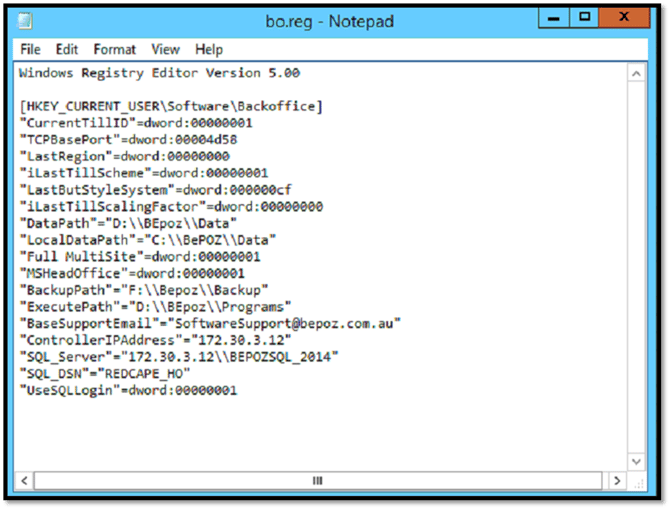Maximize the Notepad window
The height and width of the screenshot is (509, 670).
coord(586,17)
